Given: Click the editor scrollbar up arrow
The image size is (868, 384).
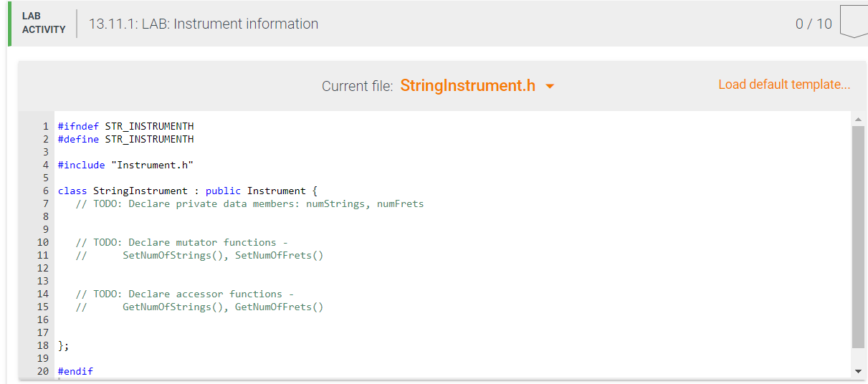Looking at the screenshot, I should [x=858, y=118].
